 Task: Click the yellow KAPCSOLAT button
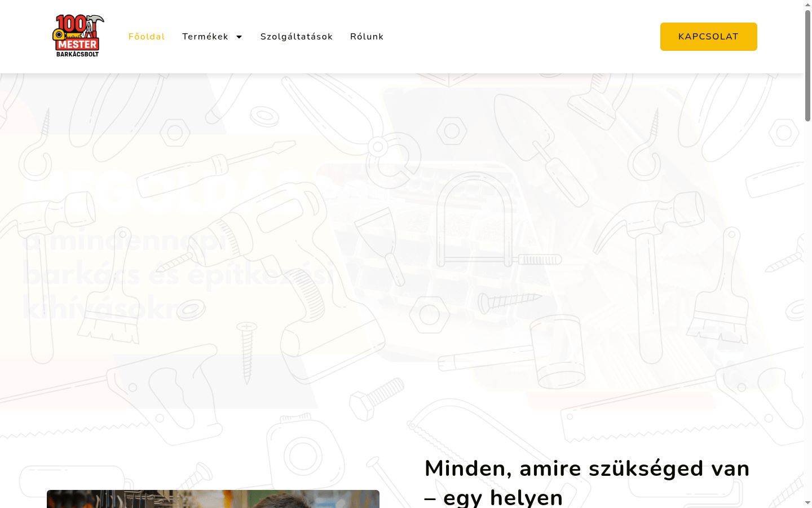pos(709,37)
